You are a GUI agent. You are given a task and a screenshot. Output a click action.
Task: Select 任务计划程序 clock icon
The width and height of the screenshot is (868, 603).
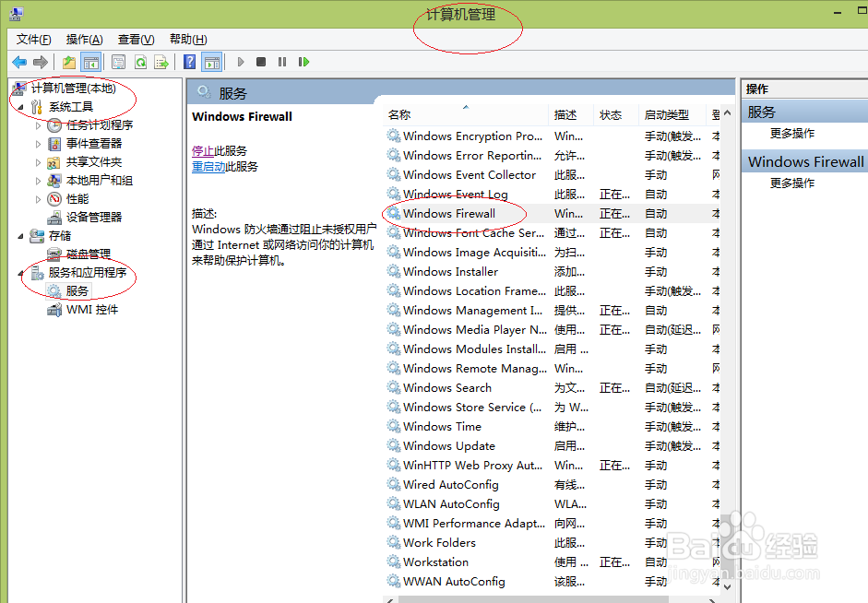coord(54,125)
